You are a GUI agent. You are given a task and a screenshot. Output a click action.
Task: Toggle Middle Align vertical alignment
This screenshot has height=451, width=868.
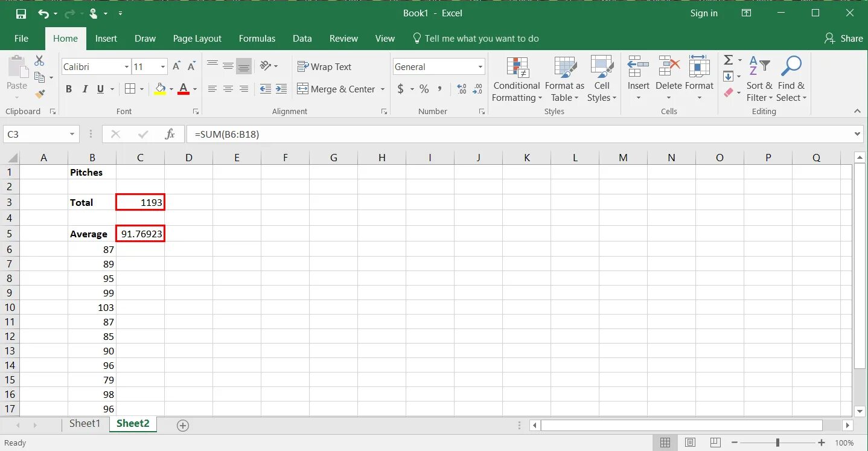[x=228, y=66]
